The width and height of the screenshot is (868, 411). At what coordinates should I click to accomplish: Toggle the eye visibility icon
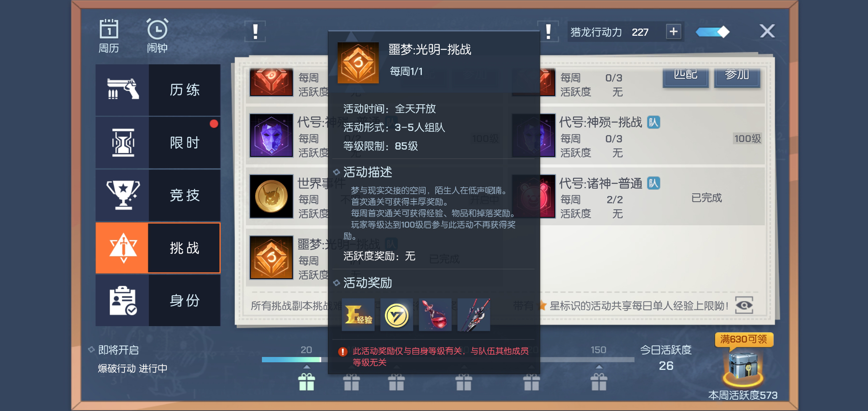pos(744,305)
